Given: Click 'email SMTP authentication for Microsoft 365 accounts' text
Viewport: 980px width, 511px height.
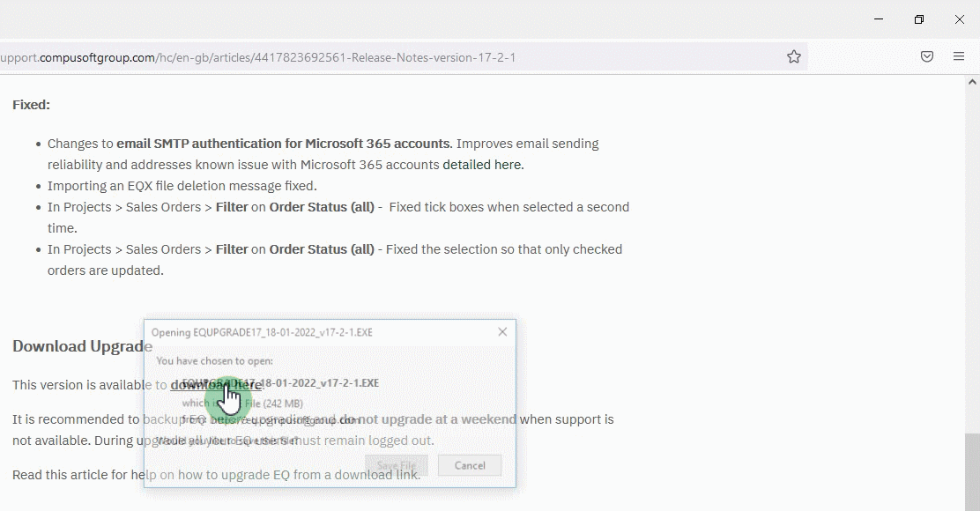Looking at the screenshot, I should click(283, 144).
